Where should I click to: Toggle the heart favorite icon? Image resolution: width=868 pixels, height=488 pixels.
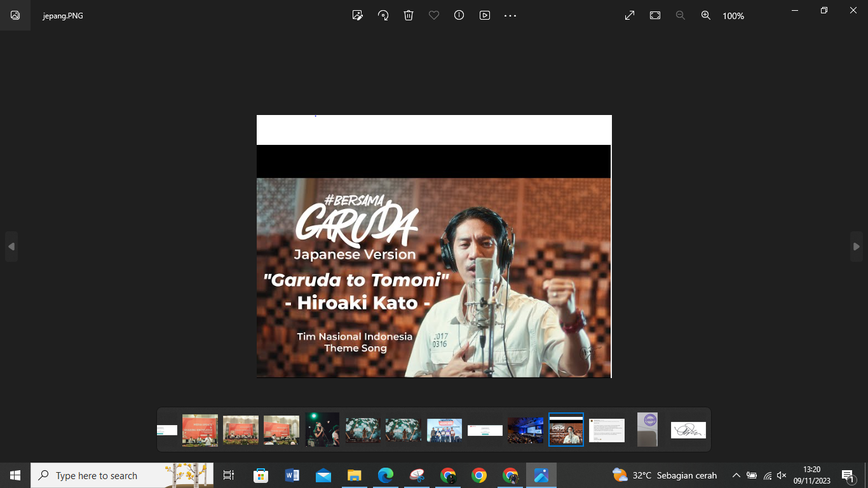pyautogui.click(x=434, y=15)
